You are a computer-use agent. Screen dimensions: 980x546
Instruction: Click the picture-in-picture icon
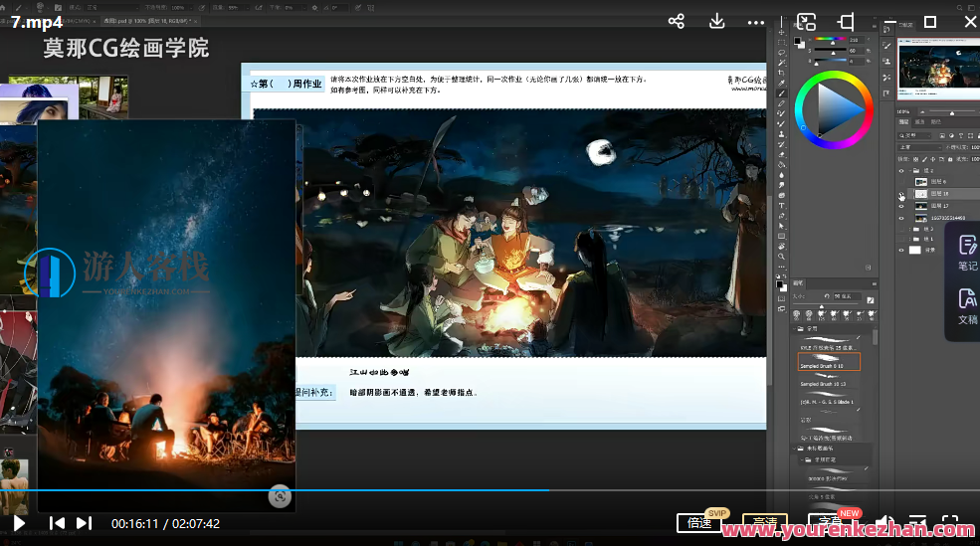click(x=806, y=22)
